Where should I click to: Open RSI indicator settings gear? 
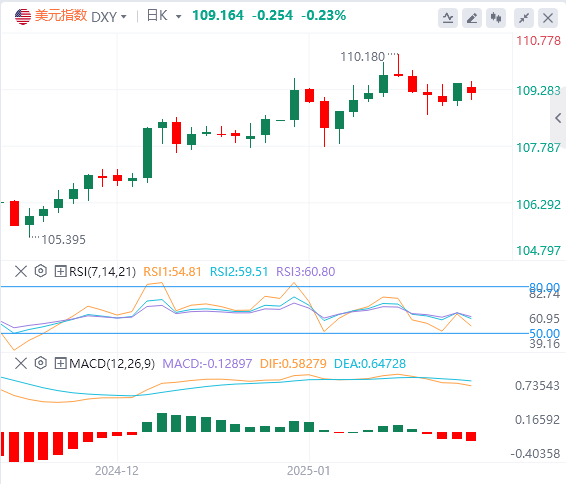41,271
